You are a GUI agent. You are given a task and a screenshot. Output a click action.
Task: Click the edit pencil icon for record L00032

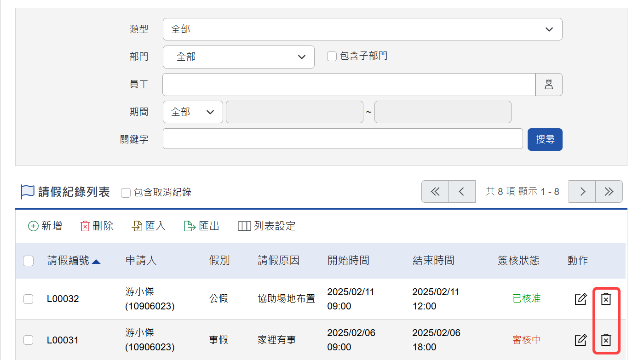point(581,299)
